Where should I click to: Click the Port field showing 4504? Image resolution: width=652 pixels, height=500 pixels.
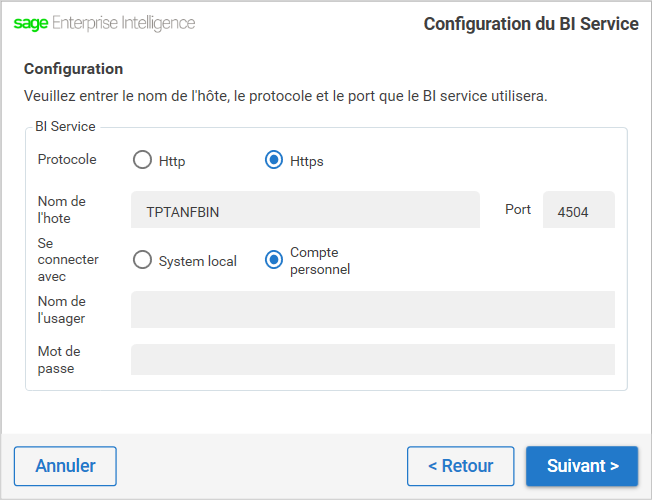579,210
